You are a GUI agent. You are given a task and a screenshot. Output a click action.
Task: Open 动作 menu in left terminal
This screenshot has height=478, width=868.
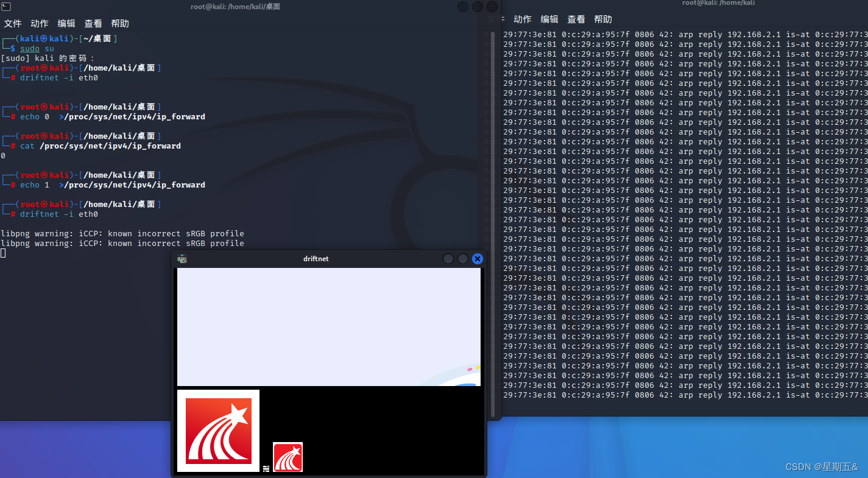(40, 24)
